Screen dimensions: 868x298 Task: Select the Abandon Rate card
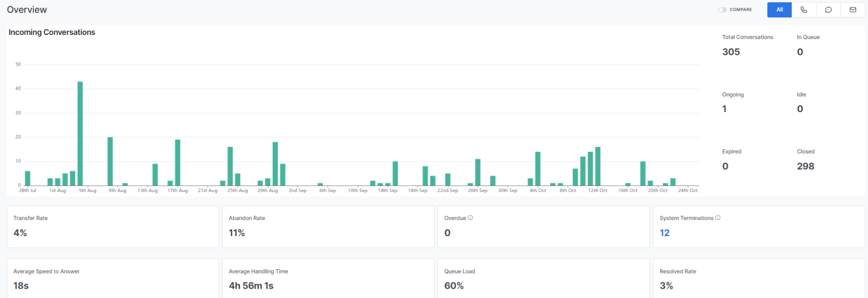328,227
